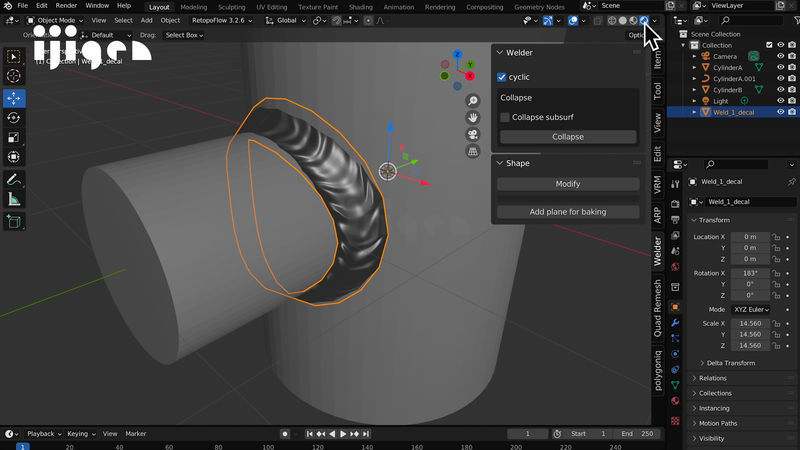Open the Tool sidebar tab
This screenshot has height=450, width=800.
(658, 91)
